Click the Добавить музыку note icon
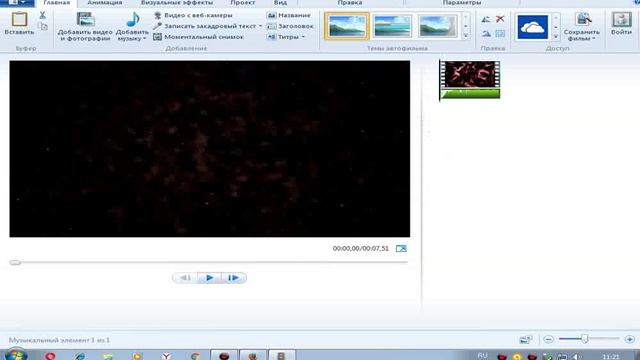 click(x=133, y=19)
